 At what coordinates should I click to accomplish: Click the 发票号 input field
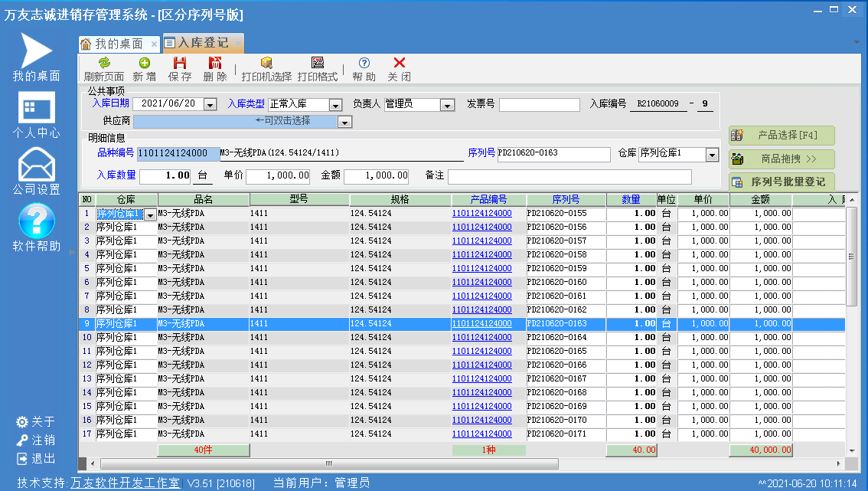tap(539, 105)
